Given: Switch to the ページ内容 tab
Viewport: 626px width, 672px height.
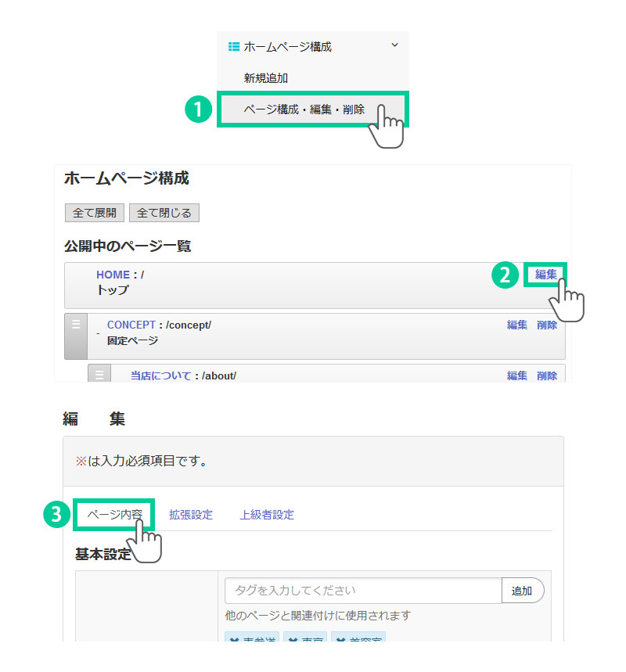Looking at the screenshot, I should pyautogui.click(x=114, y=515).
